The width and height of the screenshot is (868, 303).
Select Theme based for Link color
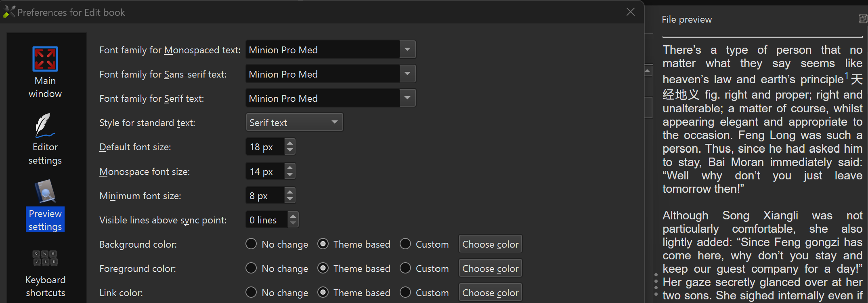point(323,292)
